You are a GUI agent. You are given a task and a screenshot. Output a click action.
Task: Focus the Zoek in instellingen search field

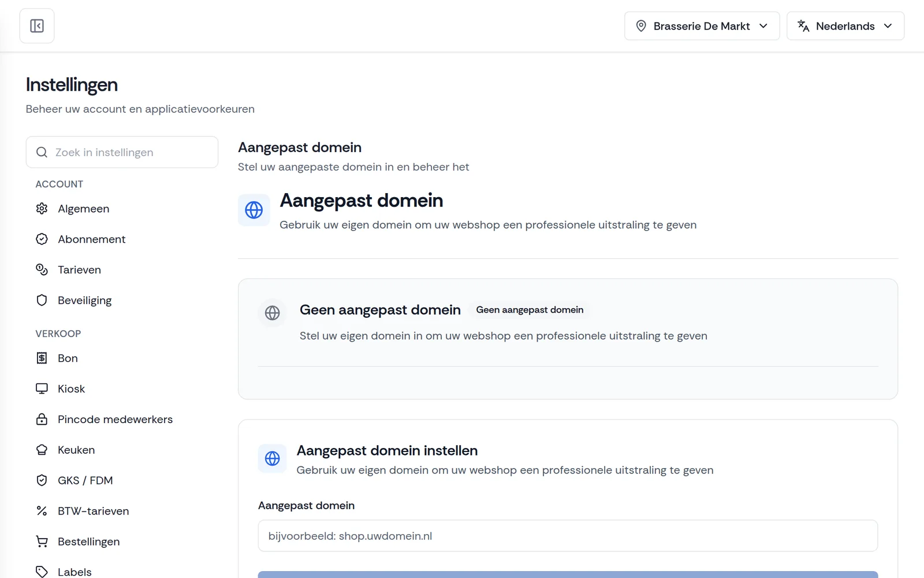point(122,152)
